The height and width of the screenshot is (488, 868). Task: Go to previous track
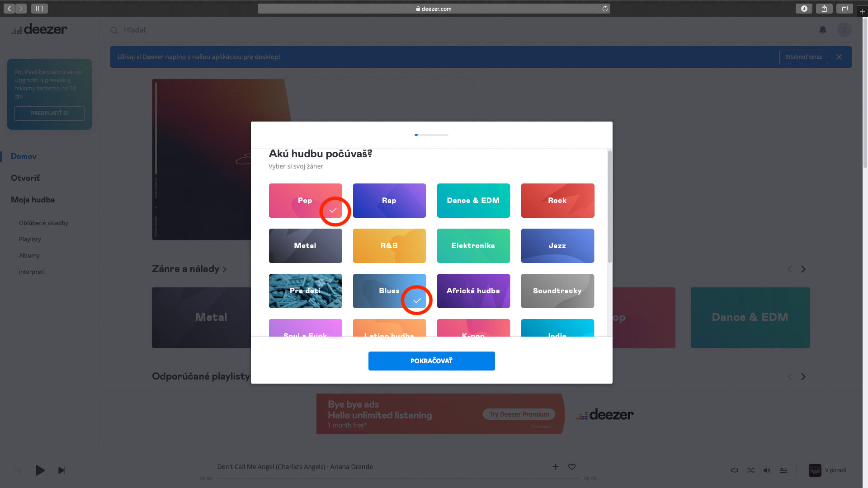18,470
